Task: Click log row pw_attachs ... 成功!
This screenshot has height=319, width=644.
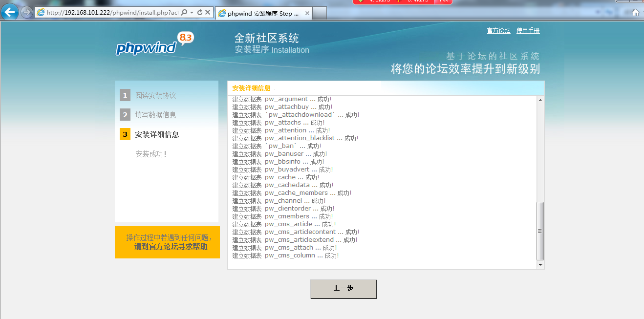Action: 278,123
